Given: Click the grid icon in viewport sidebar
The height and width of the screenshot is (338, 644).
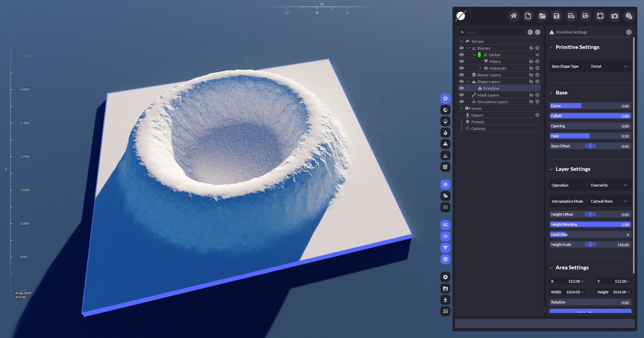Looking at the screenshot, I should click(445, 167).
